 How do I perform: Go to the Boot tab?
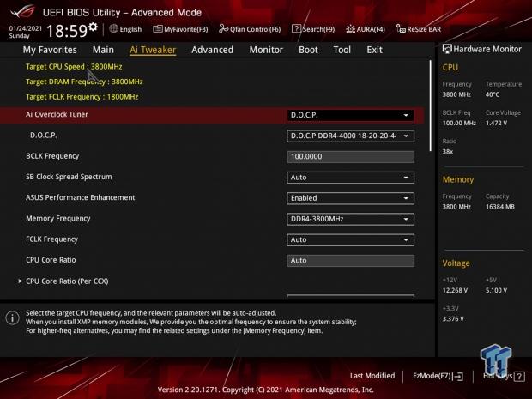click(308, 50)
